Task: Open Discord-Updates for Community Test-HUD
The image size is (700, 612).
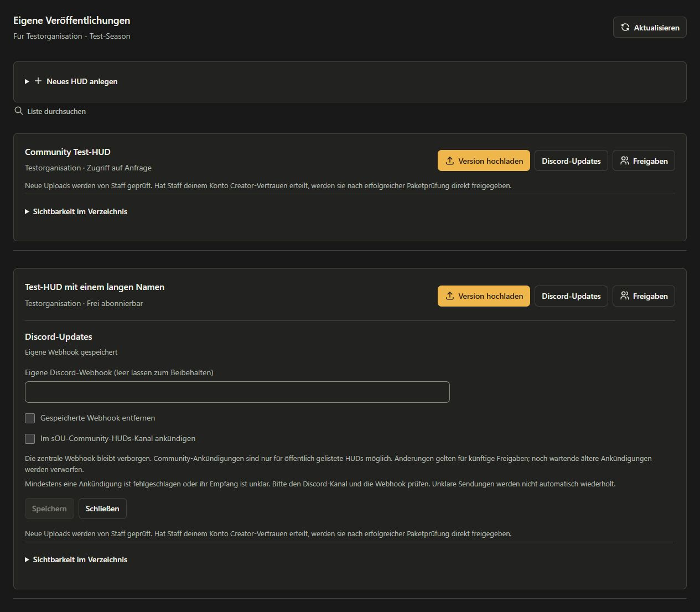Action: pyautogui.click(x=571, y=160)
